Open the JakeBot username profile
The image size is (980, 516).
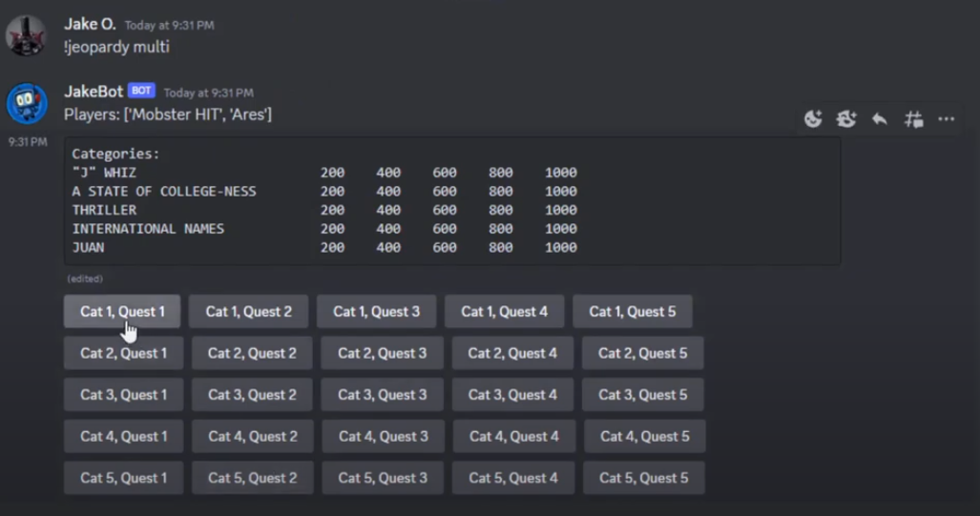pyautogui.click(x=94, y=92)
